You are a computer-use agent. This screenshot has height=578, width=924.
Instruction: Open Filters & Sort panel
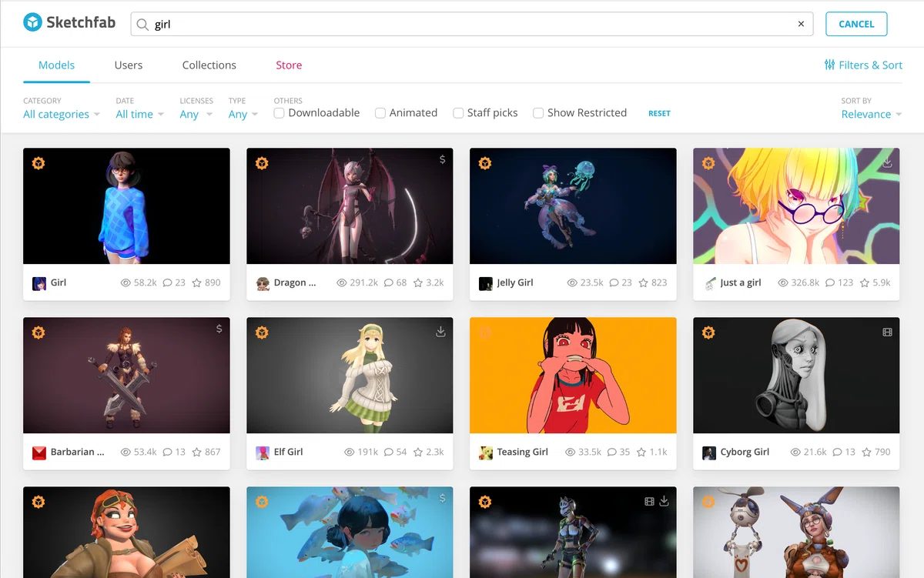[863, 65]
